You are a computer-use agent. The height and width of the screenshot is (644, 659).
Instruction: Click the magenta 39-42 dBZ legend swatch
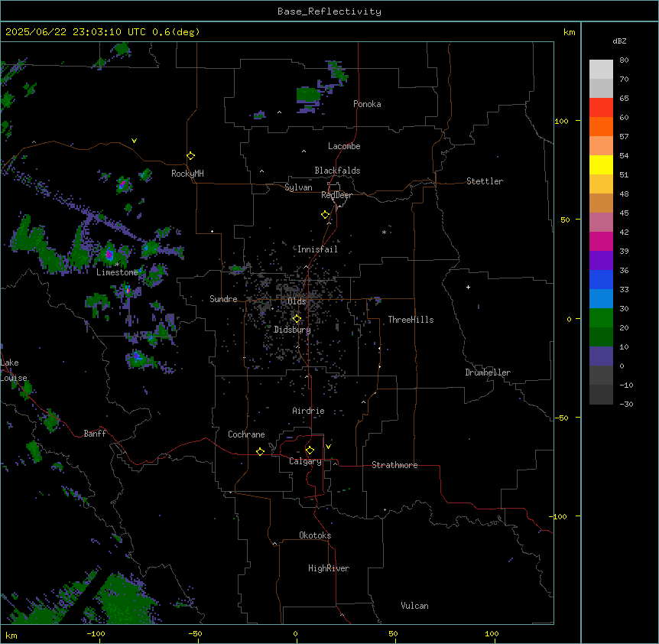tap(601, 241)
